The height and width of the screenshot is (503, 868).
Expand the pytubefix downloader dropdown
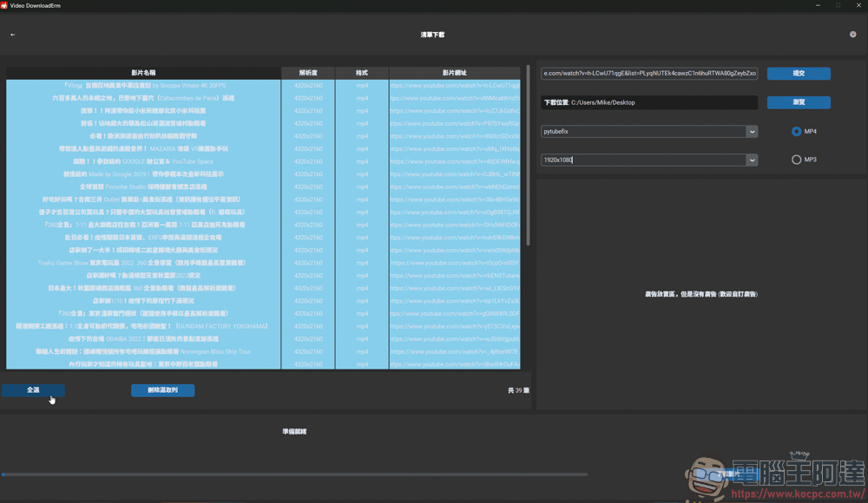click(x=752, y=132)
